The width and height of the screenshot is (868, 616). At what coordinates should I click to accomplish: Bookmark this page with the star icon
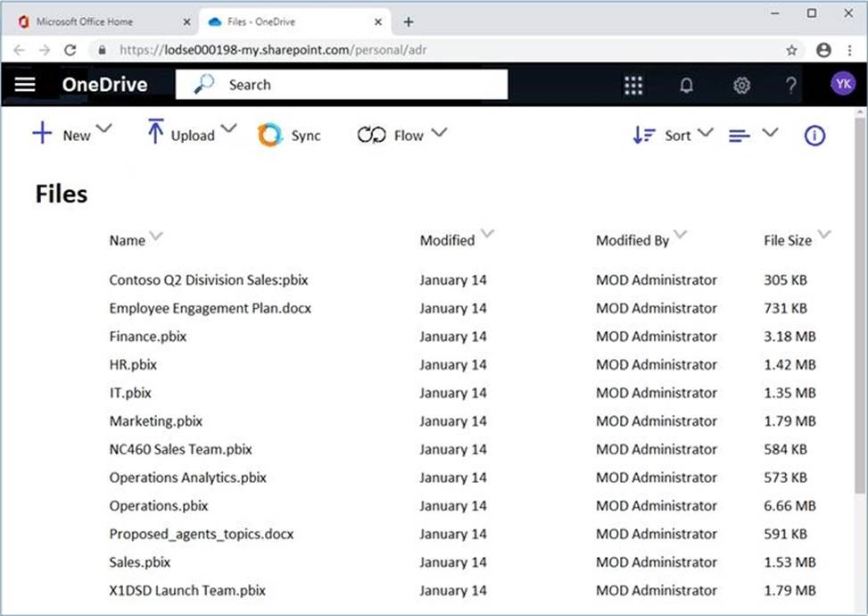791,50
